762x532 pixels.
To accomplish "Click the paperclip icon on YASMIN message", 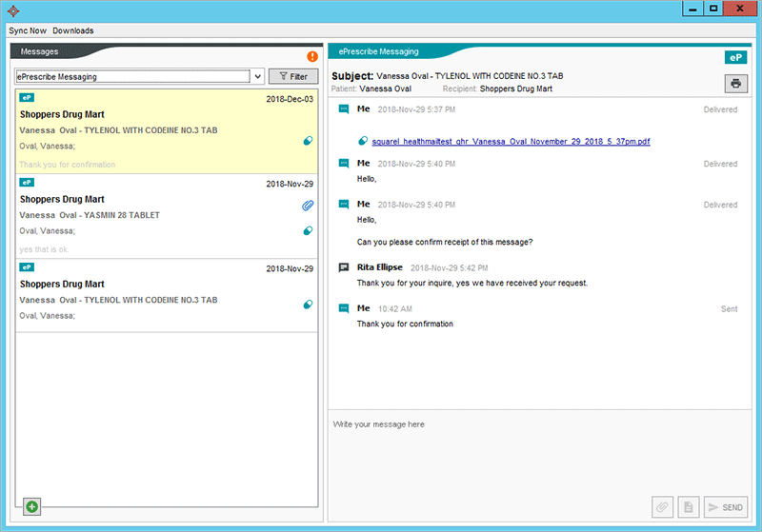I will (308, 206).
